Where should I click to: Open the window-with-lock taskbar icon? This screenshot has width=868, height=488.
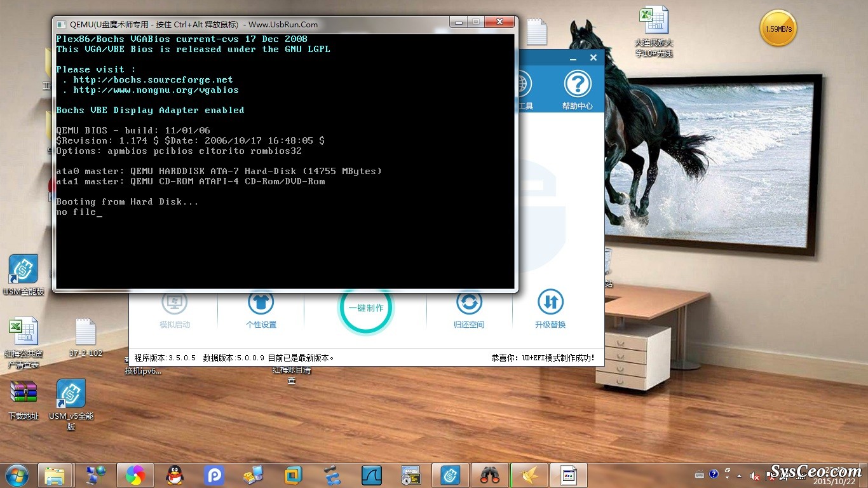411,475
